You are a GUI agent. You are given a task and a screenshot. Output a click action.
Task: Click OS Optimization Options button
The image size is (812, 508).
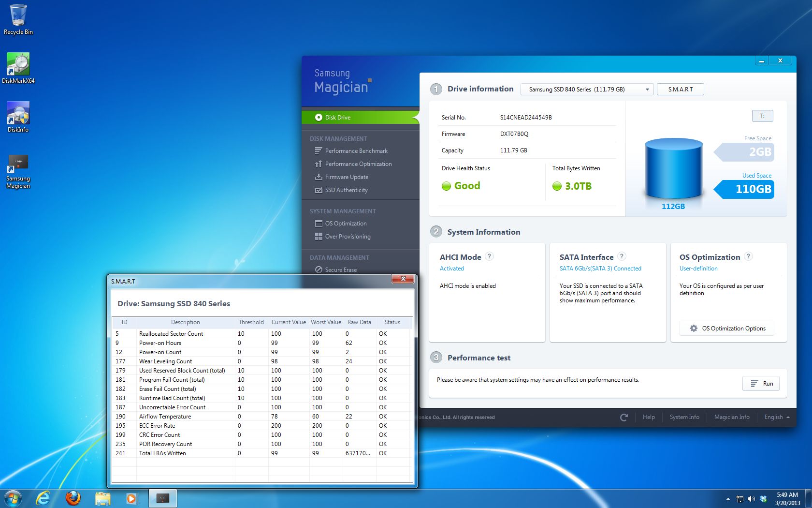click(x=727, y=329)
